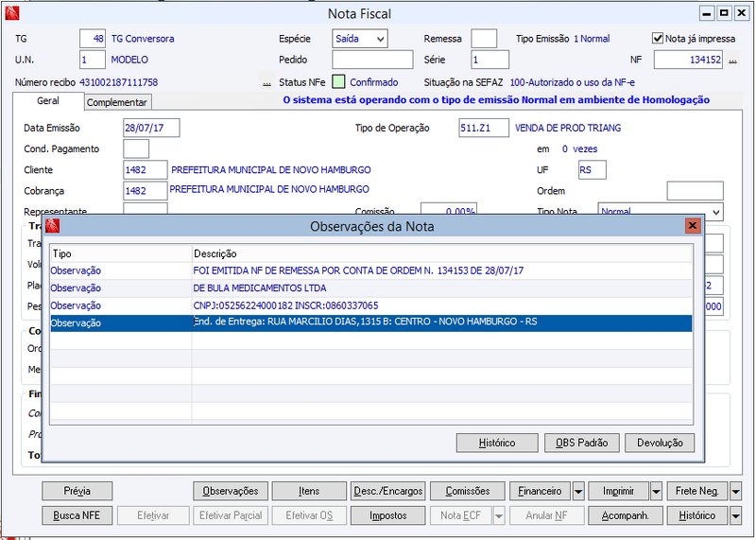Click the Ordem input field
This screenshot has height=540, width=756.
click(x=695, y=191)
